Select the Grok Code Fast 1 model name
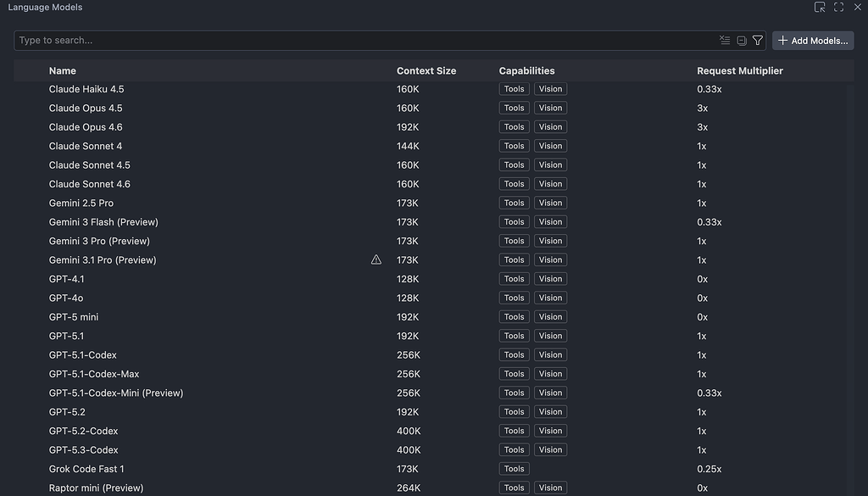Viewport: 868px width, 496px height. tap(86, 469)
